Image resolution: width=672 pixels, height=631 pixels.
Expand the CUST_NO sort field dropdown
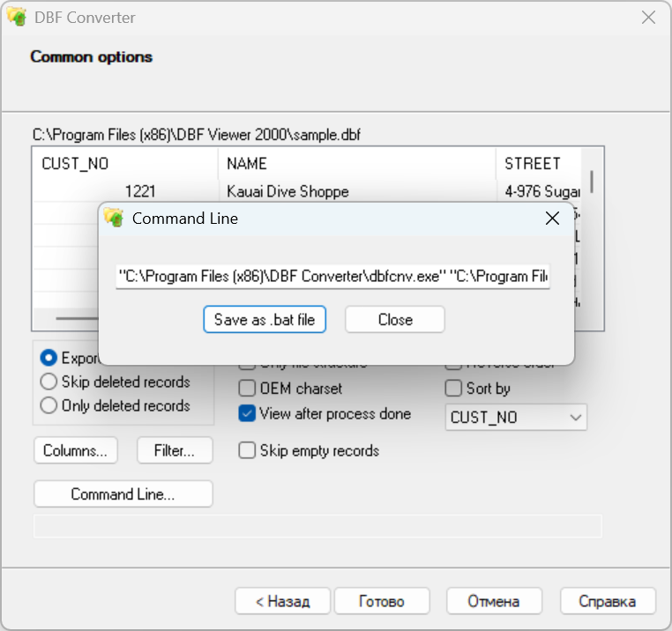click(576, 417)
